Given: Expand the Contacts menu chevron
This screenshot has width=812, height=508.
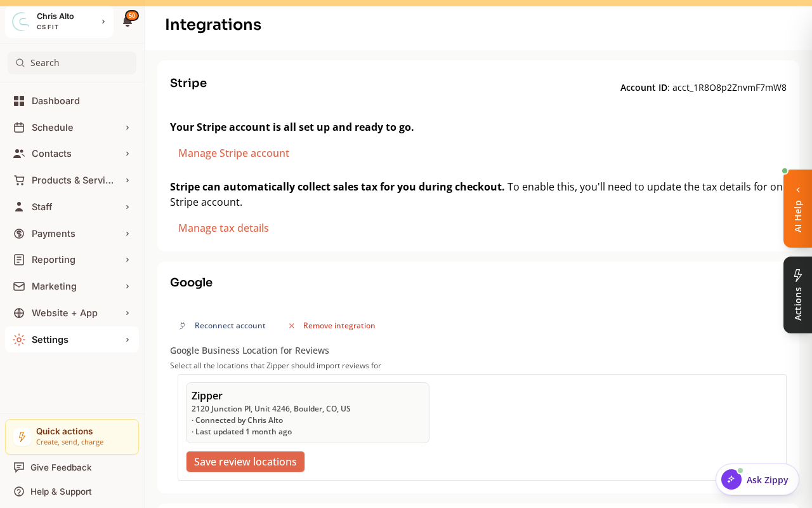Looking at the screenshot, I should 128,154.
